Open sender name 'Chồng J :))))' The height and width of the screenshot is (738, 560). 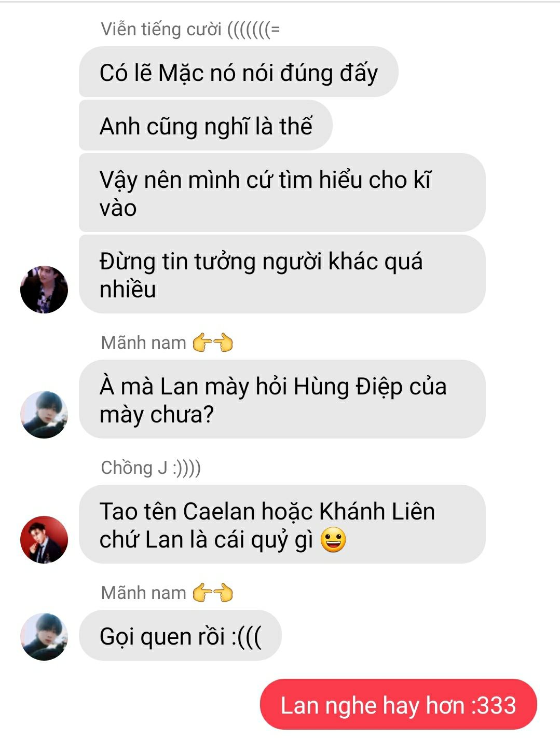(x=151, y=467)
